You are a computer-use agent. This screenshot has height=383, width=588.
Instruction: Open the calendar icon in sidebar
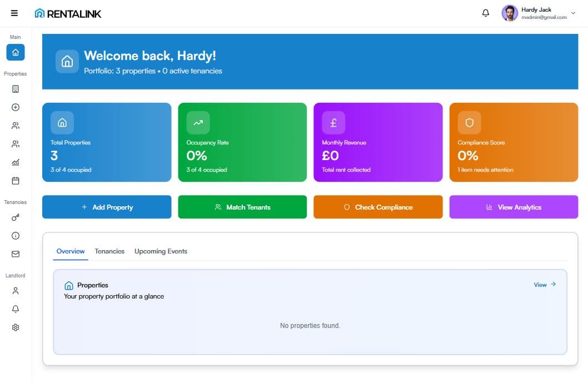pos(16,181)
